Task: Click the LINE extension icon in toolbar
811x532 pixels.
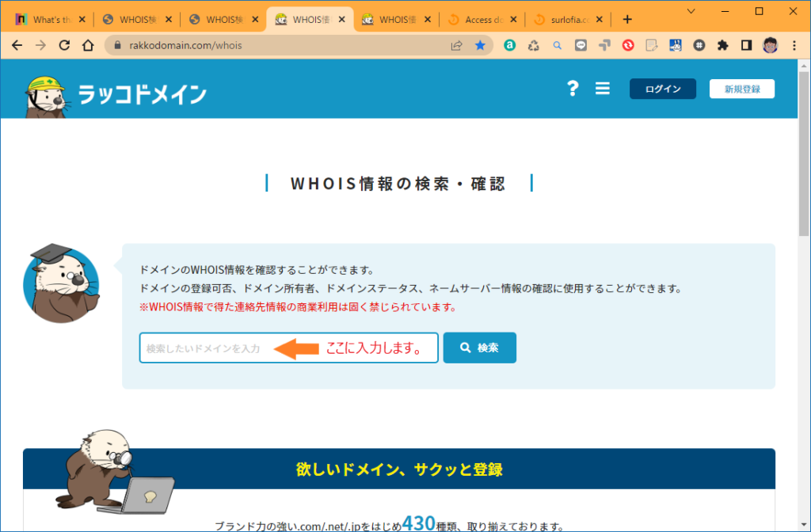Action: click(581, 45)
